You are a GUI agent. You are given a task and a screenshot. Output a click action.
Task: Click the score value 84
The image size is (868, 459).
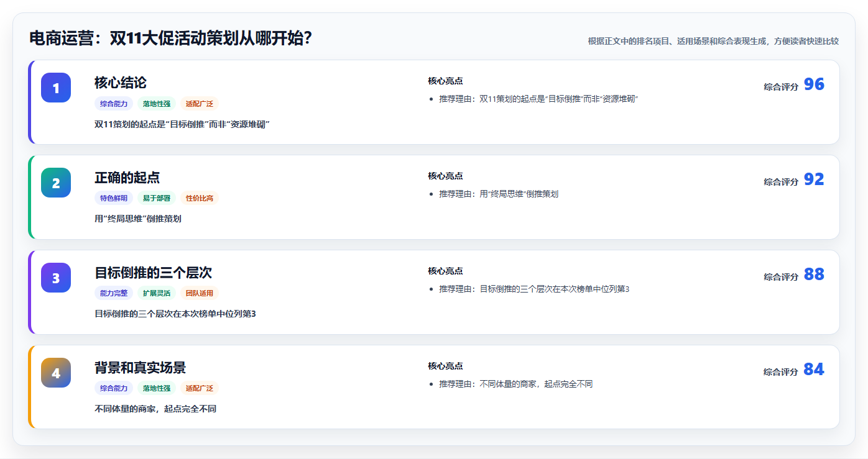(x=814, y=370)
